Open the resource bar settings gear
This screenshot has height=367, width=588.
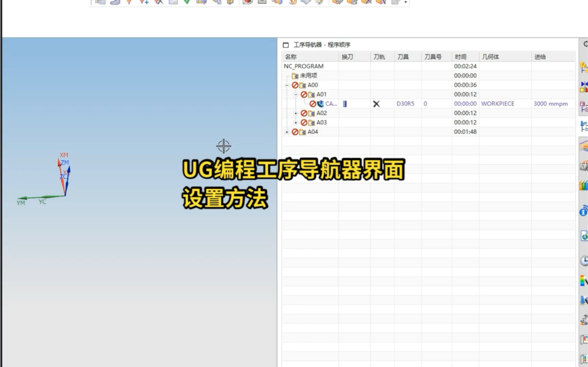(585, 44)
